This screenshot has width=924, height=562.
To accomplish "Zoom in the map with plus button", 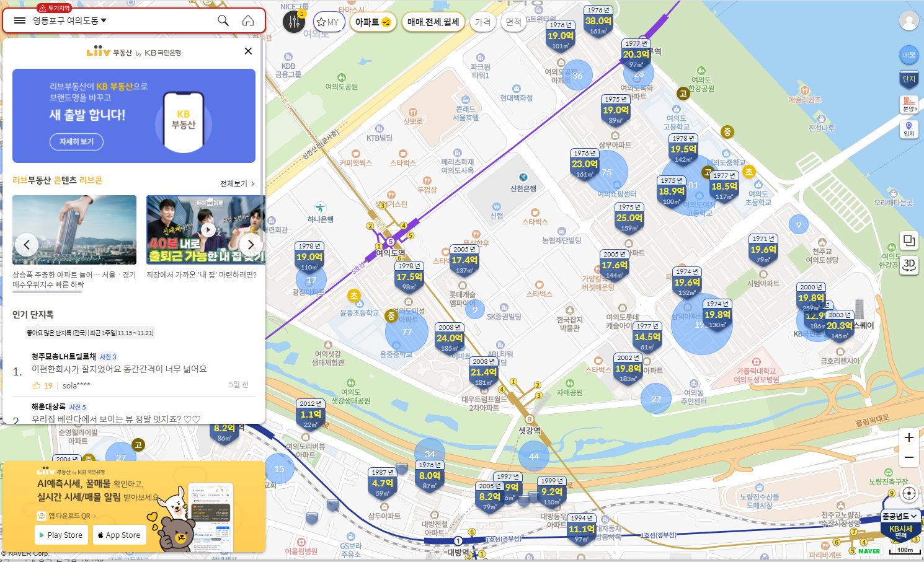I will (908, 437).
